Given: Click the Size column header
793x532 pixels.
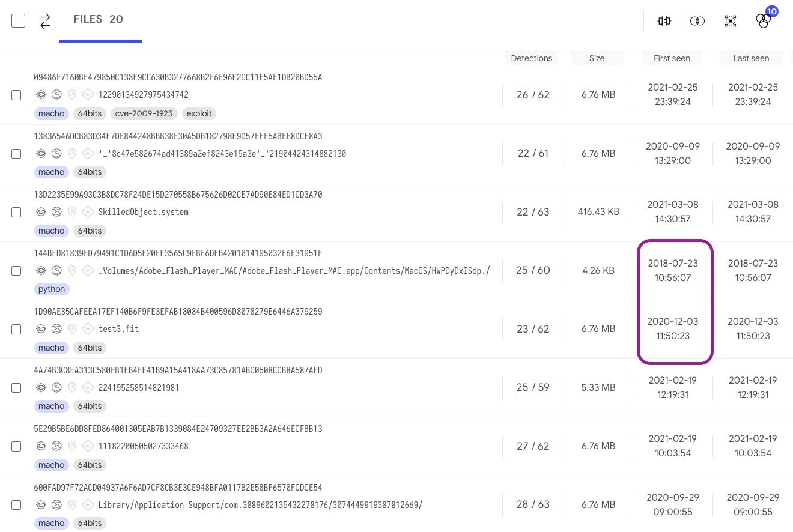Looking at the screenshot, I should (597, 58).
